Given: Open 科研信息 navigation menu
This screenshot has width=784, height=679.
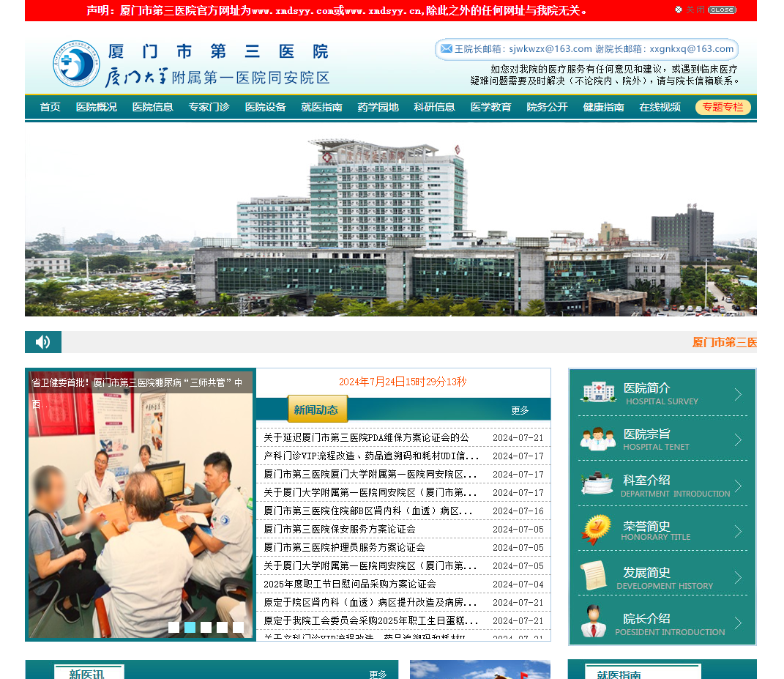Looking at the screenshot, I should click(x=435, y=107).
